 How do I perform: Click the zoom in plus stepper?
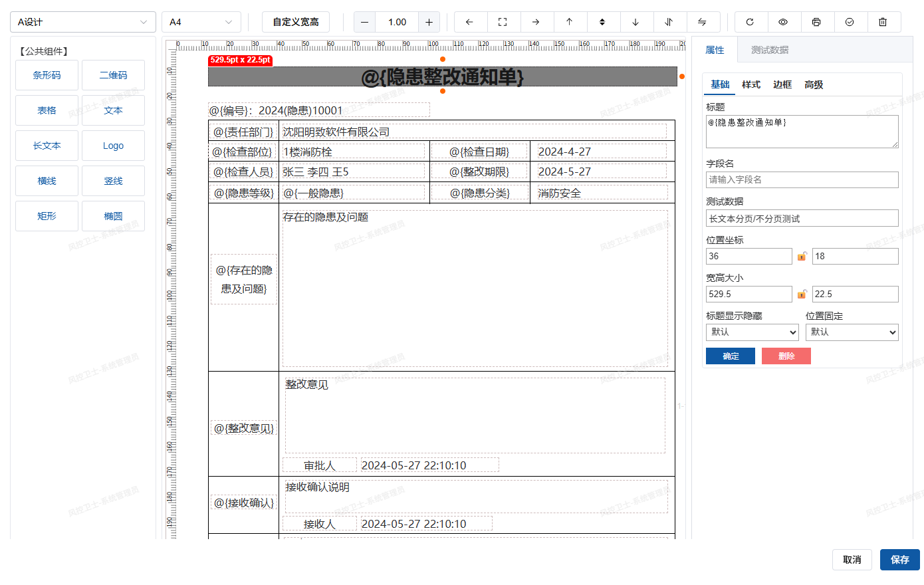pos(429,22)
